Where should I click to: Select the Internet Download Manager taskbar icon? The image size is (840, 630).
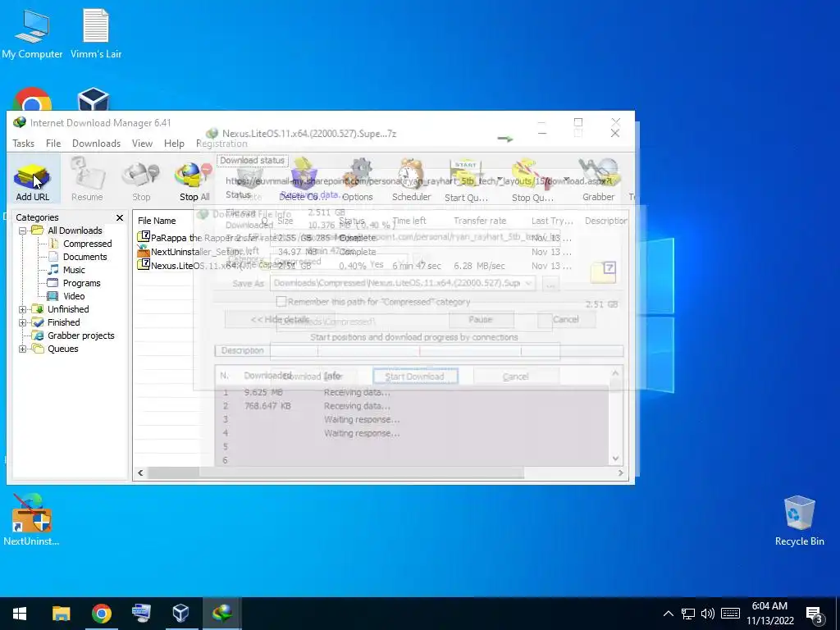pyautogui.click(x=221, y=613)
